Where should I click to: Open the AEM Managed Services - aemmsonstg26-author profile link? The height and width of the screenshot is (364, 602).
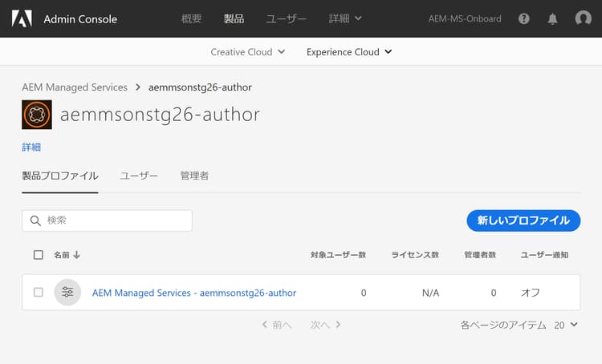[194, 293]
